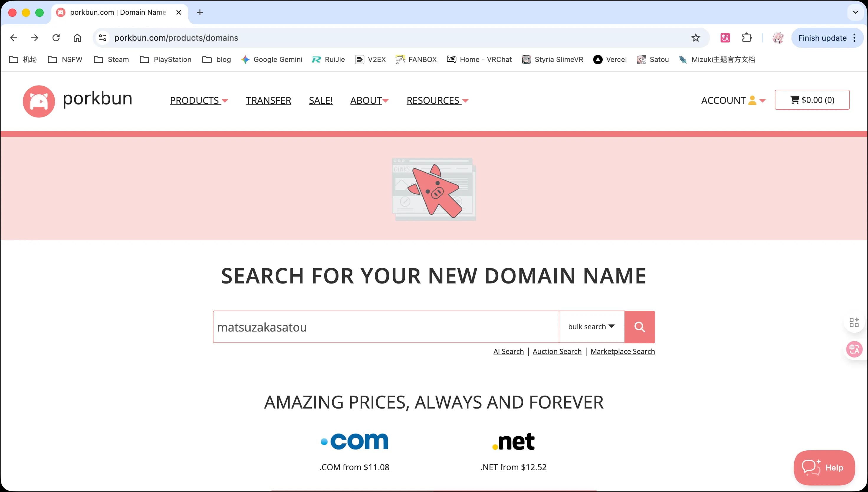Open the browser extensions puzzle icon
The height and width of the screenshot is (492, 868).
pyautogui.click(x=747, y=38)
